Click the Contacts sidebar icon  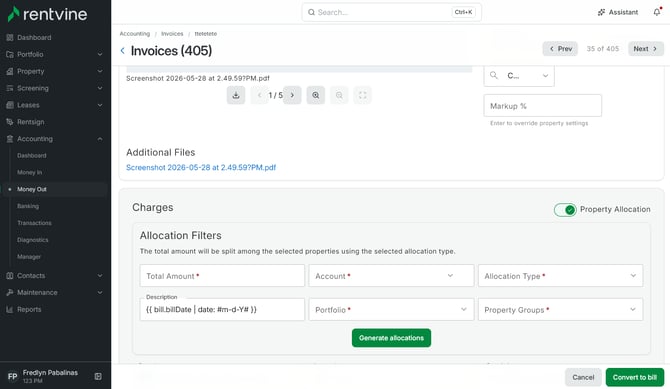[10, 276]
